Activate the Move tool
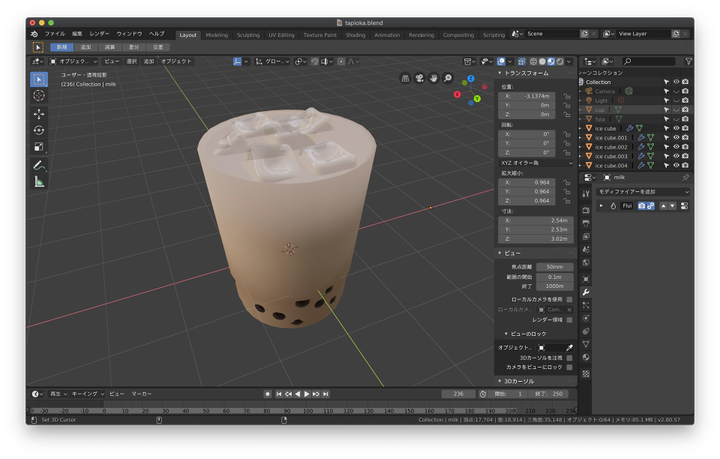 click(x=39, y=114)
